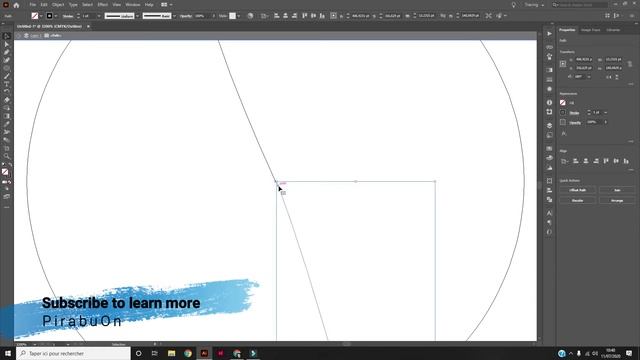Select the Ellipse shape tool
The image size is (640, 360).
(x=7, y=68)
